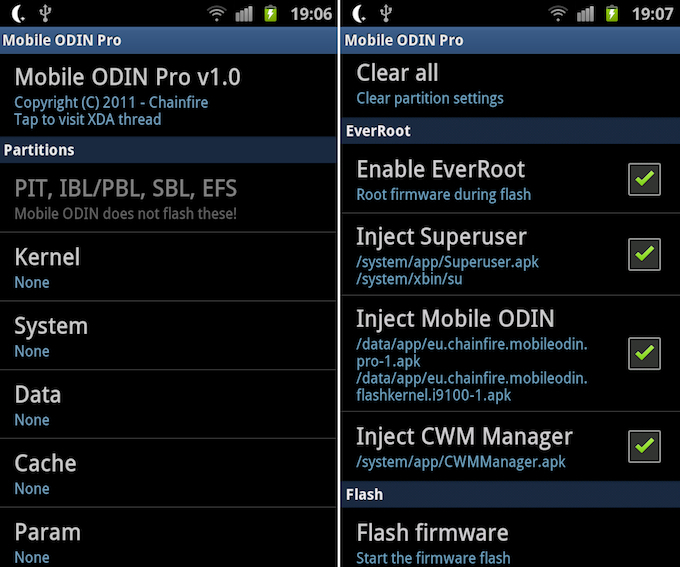Choose a file for System partition
680x567 pixels.
169,336
